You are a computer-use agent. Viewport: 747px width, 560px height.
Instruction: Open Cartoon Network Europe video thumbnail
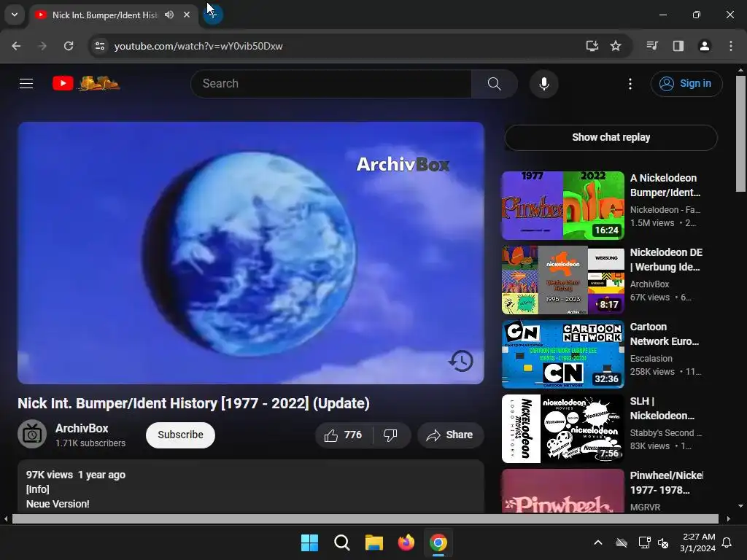pyautogui.click(x=562, y=354)
